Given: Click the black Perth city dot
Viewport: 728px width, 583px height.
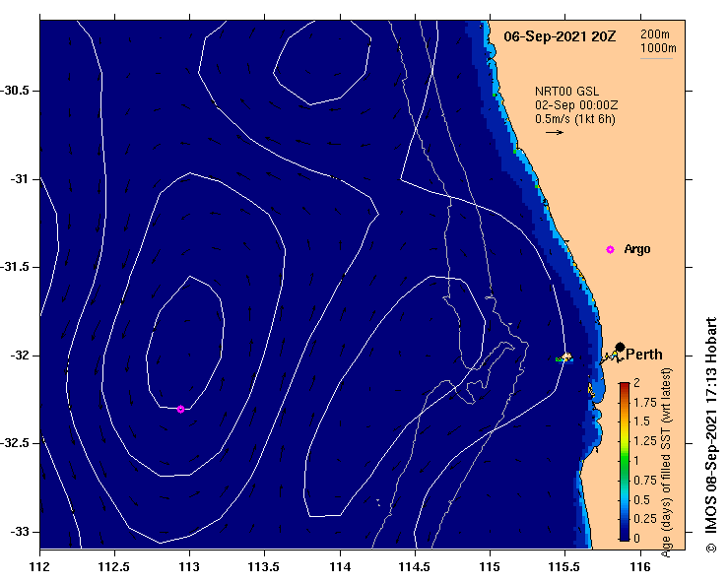Looking at the screenshot, I should (620, 347).
